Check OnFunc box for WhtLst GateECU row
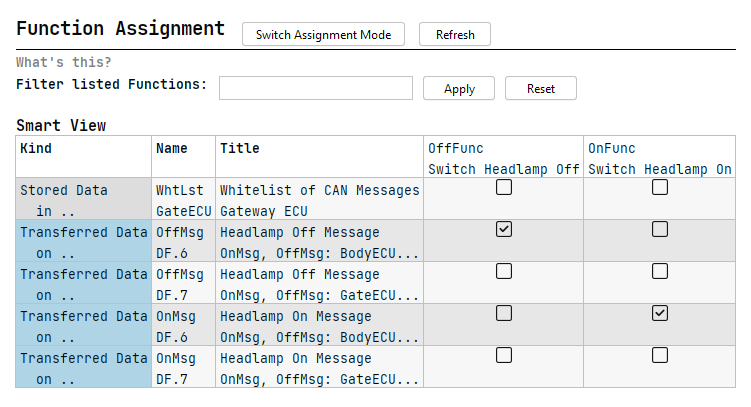This screenshot has height=407, width=751. [x=660, y=187]
